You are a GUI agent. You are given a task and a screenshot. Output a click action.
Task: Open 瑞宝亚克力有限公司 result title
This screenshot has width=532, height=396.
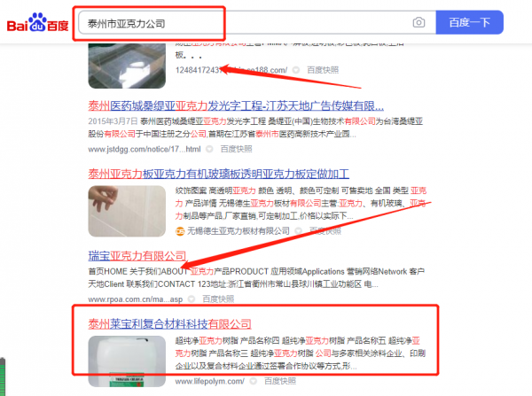click(137, 256)
